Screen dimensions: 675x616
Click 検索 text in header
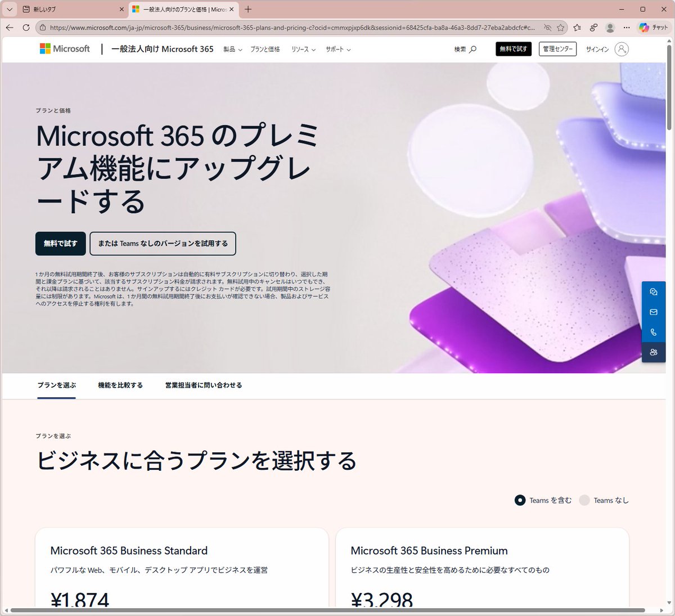460,50
